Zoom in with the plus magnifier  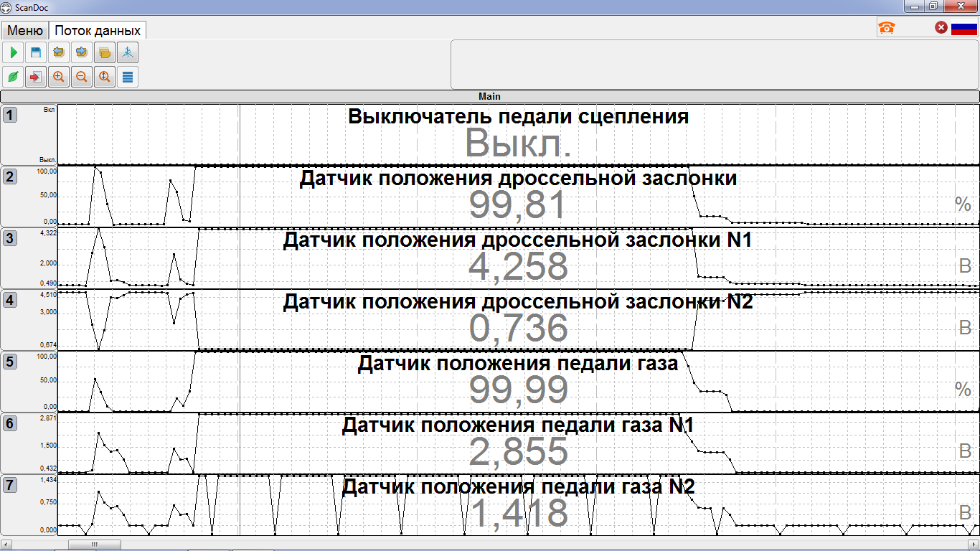pyautogui.click(x=59, y=77)
